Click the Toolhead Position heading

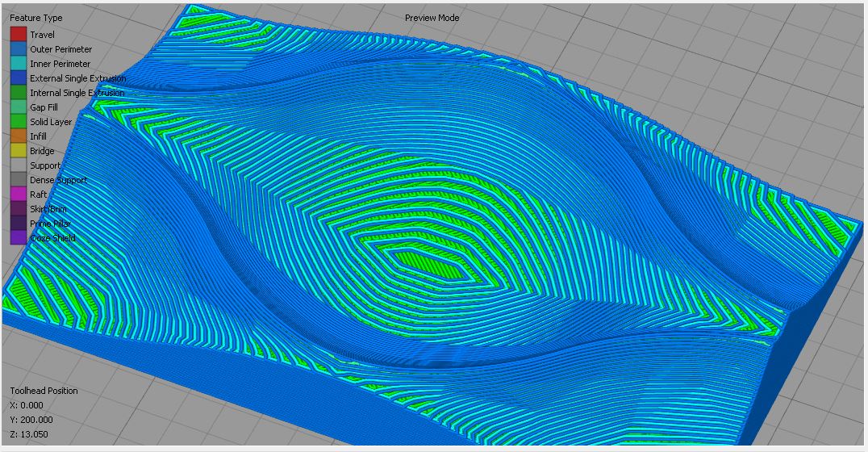[44, 391]
